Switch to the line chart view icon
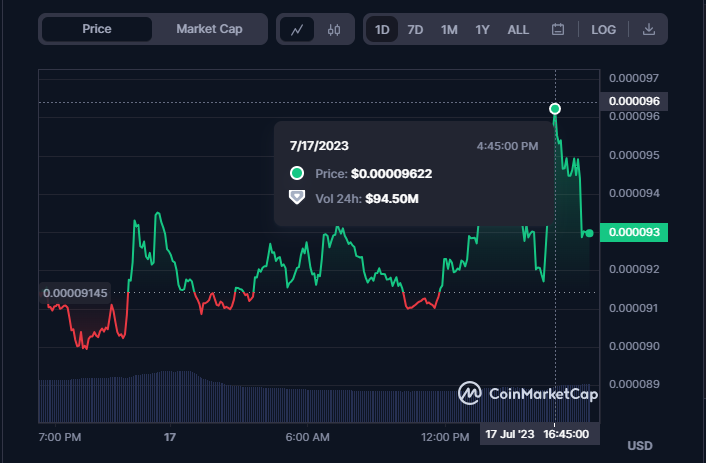Image resolution: width=706 pixels, height=463 pixels. pyautogui.click(x=297, y=30)
